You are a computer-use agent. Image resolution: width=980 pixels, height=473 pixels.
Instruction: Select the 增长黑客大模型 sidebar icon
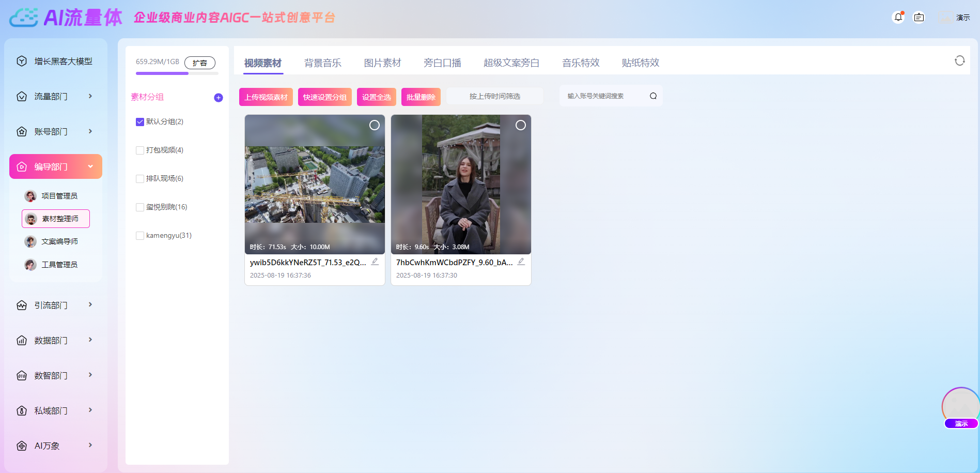coord(21,60)
